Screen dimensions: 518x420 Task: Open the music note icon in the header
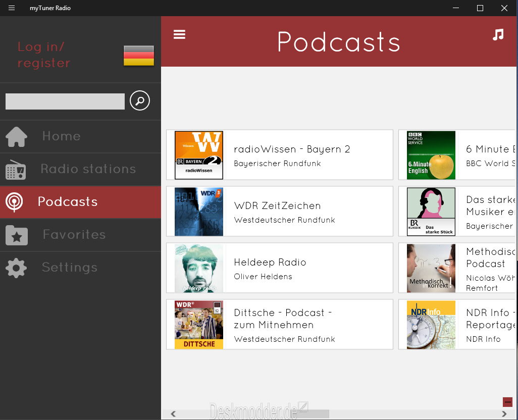498,34
